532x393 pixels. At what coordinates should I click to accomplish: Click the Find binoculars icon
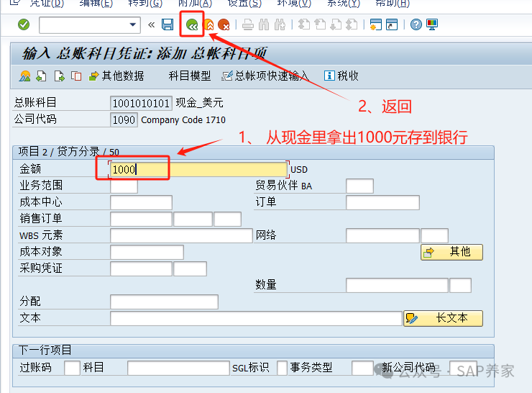coord(264,24)
